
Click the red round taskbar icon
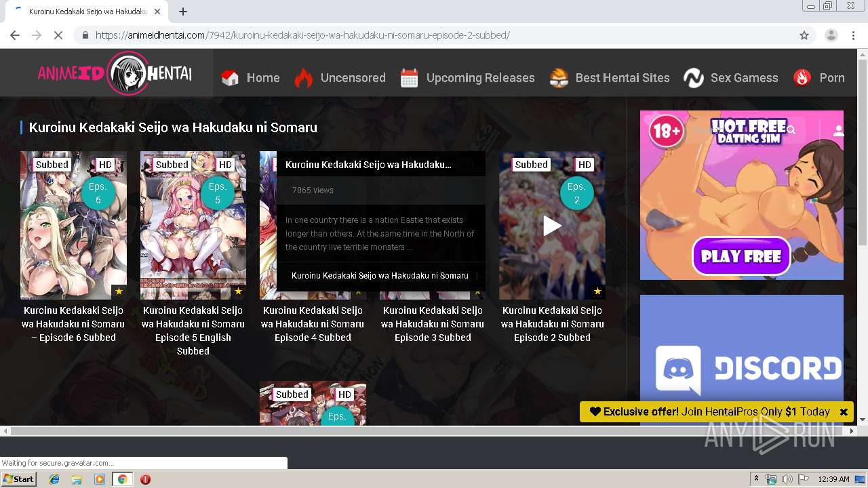(x=145, y=479)
